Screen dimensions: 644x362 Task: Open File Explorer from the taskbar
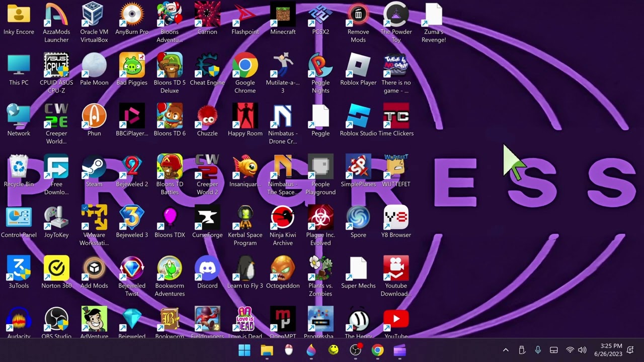pyautogui.click(x=267, y=350)
